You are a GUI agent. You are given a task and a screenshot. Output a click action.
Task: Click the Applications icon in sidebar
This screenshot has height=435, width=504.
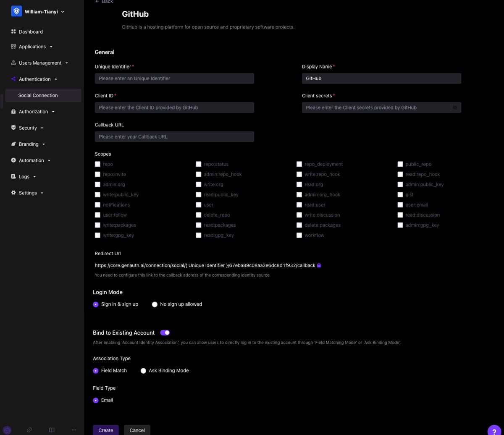[13, 47]
